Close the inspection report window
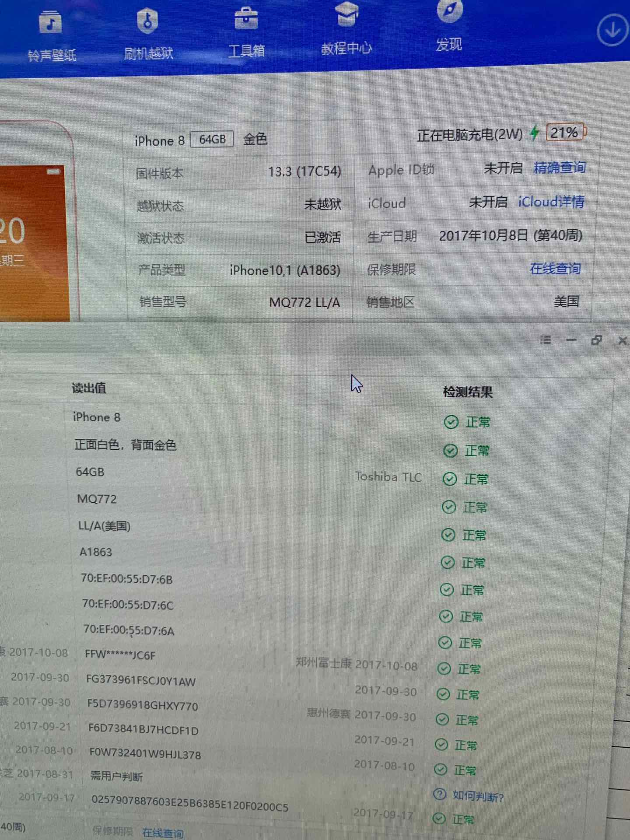 click(622, 340)
